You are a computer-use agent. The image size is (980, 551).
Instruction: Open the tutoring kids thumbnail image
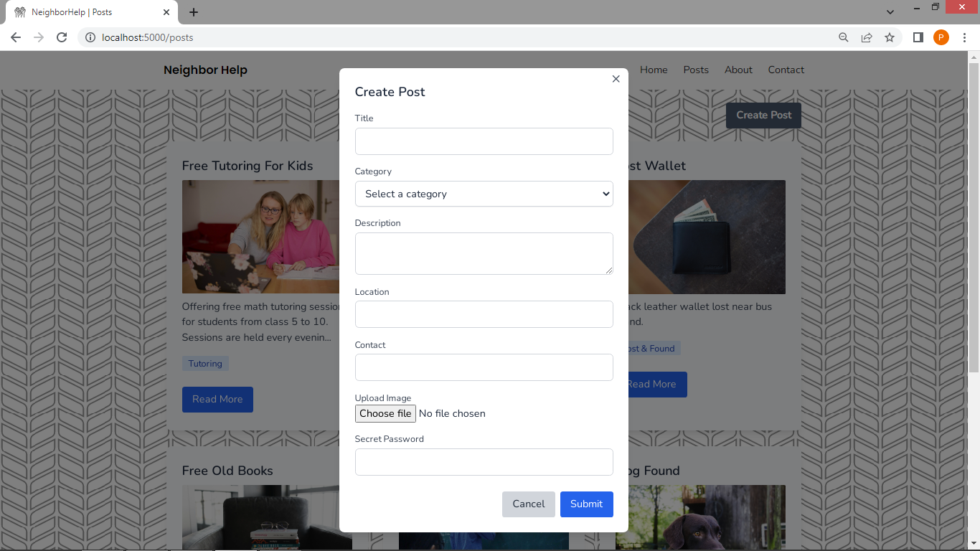click(260, 237)
